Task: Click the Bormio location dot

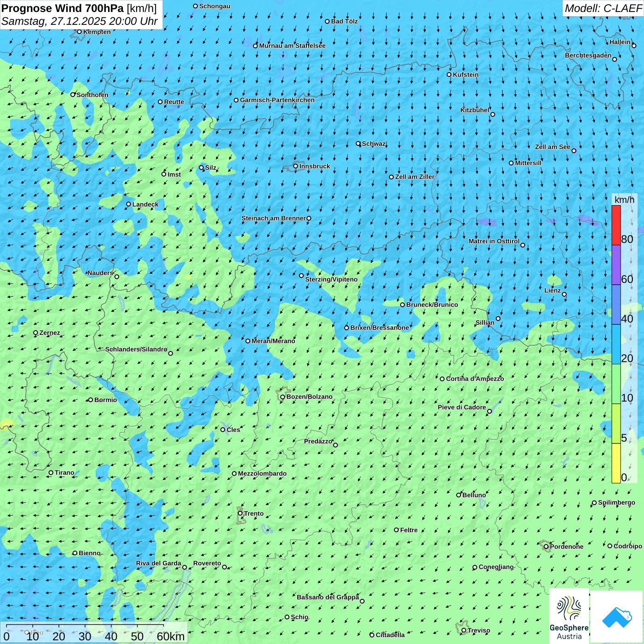Action: (x=91, y=400)
